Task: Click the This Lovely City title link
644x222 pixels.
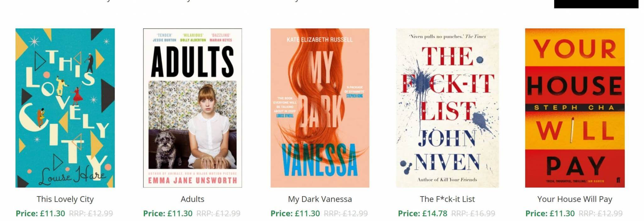Action: (65, 199)
